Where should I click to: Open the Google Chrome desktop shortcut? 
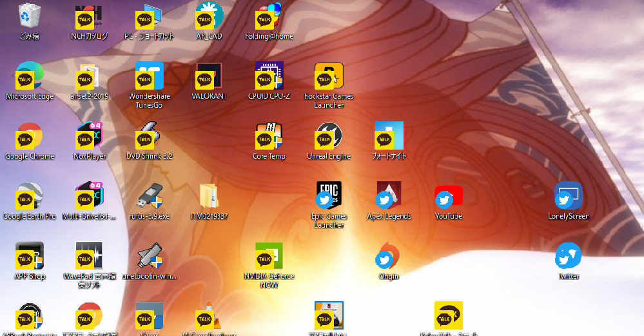30,135
